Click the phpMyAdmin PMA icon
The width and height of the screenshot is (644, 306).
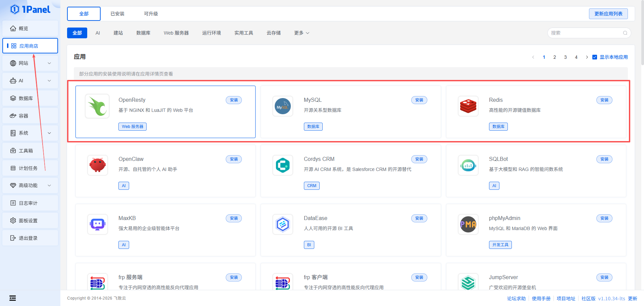468,224
